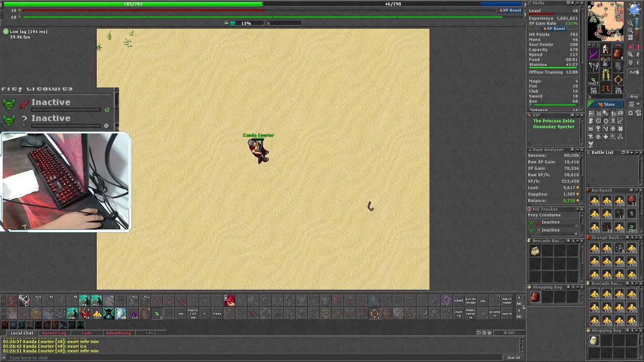Activate the deposit all yes action button
The width and height of the screenshot is (644, 362).
click(x=193, y=314)
